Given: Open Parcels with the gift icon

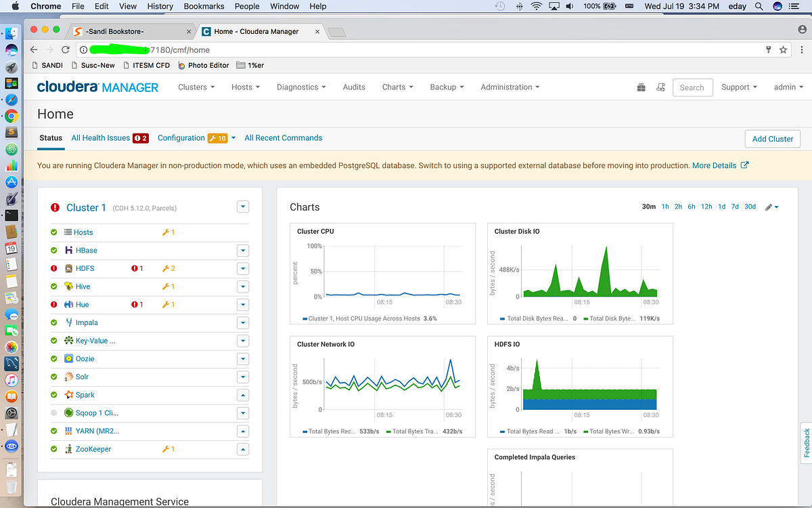Looking at the screenshot, I should [x=641, y=87].
